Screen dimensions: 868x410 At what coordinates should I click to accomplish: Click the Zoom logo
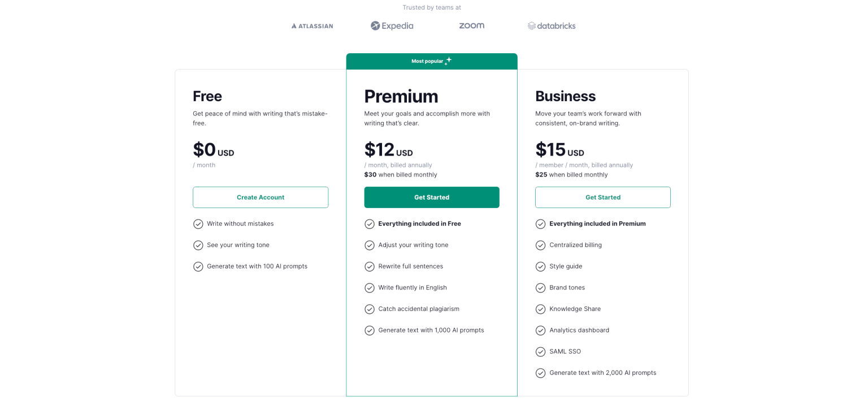tap(471, 25)
